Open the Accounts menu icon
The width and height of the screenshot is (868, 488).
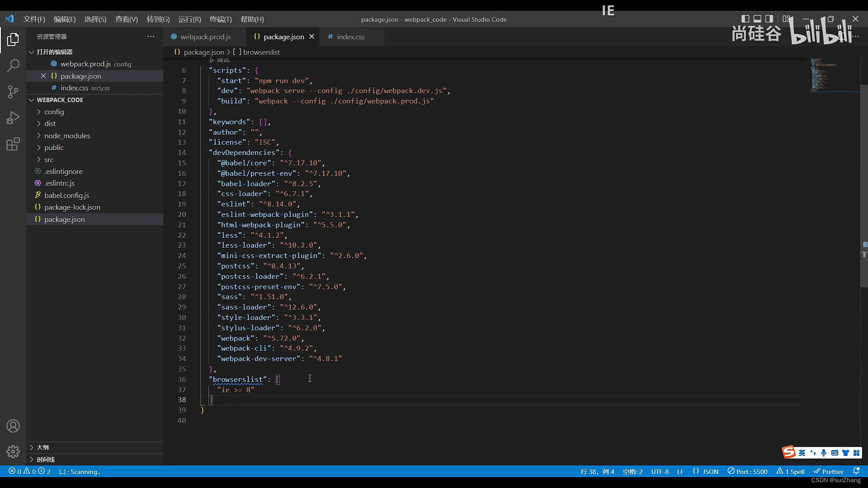13,426
